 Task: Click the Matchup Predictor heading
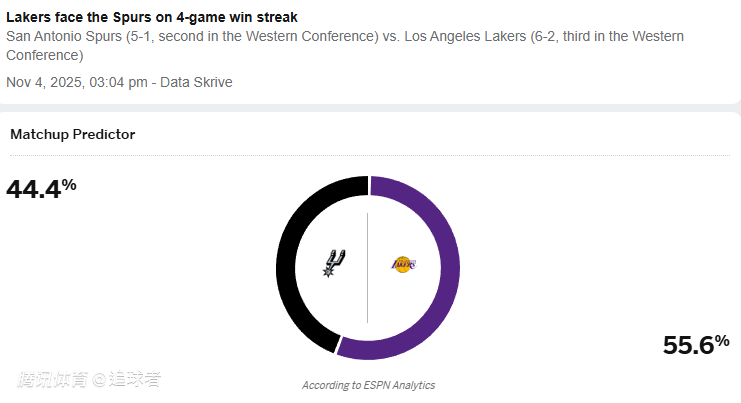click(x=73, y=134)
